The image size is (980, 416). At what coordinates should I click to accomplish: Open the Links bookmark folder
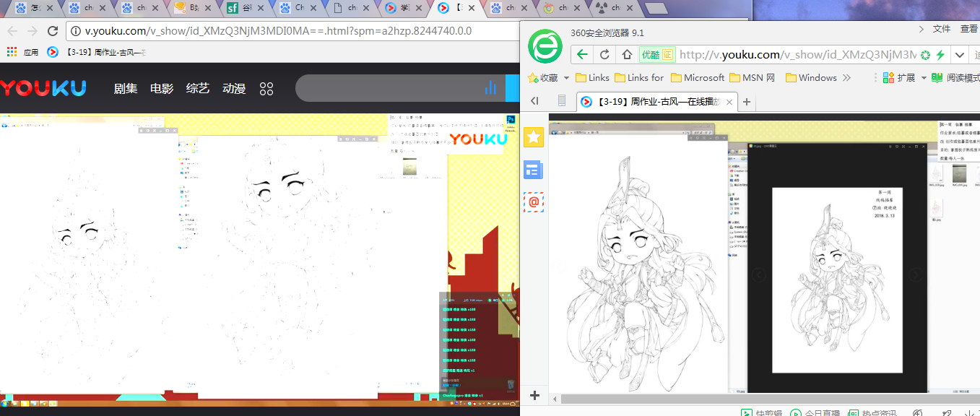[592, 77]
